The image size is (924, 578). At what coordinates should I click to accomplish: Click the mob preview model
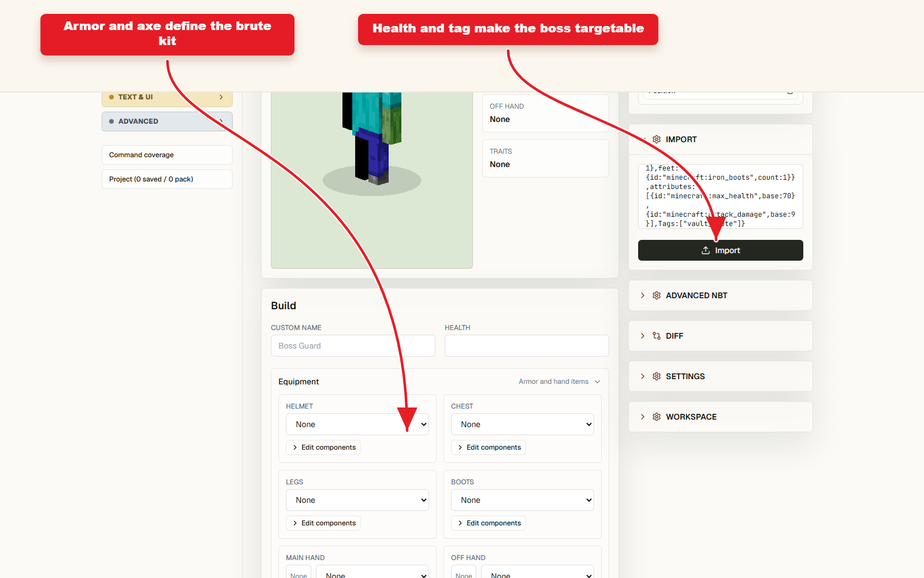pos(372,139)
